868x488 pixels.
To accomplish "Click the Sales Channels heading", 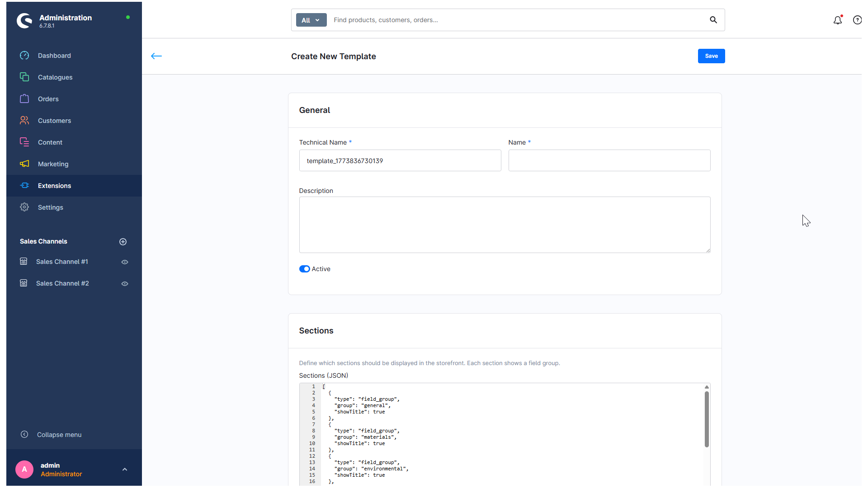I will tap(43, 241).
